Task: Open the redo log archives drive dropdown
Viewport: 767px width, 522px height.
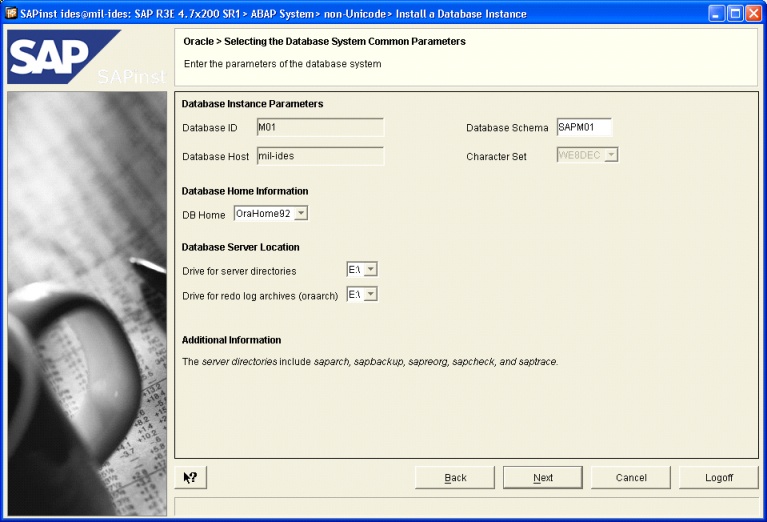Action: (370, 294)
